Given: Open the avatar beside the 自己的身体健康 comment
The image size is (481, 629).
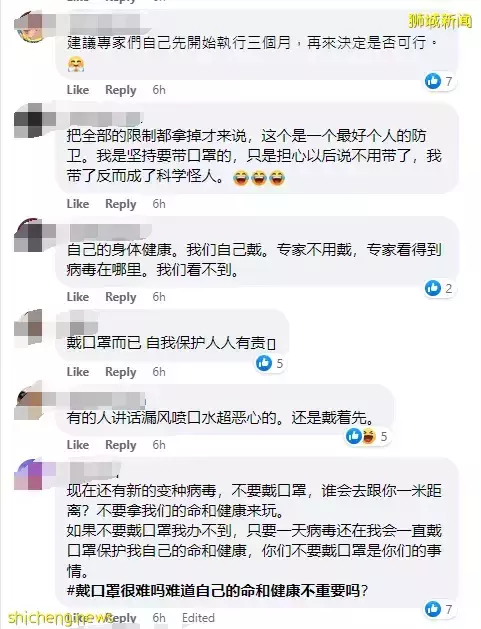Looking at the screenshot, I should point(30,236).
